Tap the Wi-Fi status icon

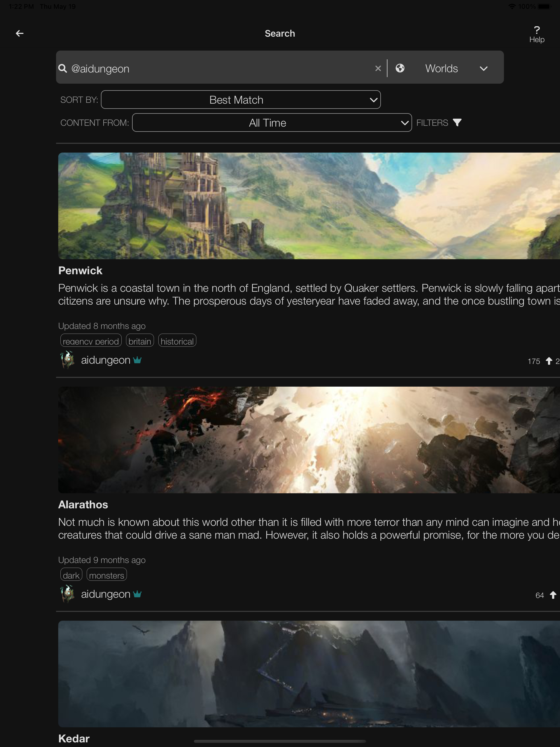pyautogui.click(x=512, y=6)
